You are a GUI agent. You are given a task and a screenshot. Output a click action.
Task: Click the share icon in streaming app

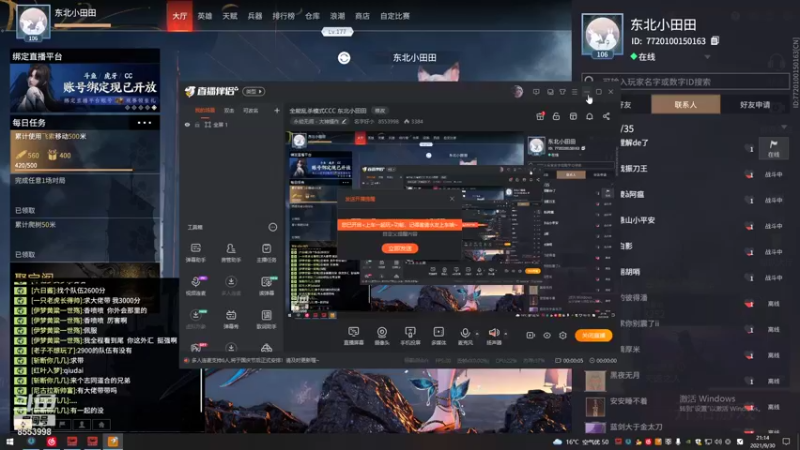point(606,116)
